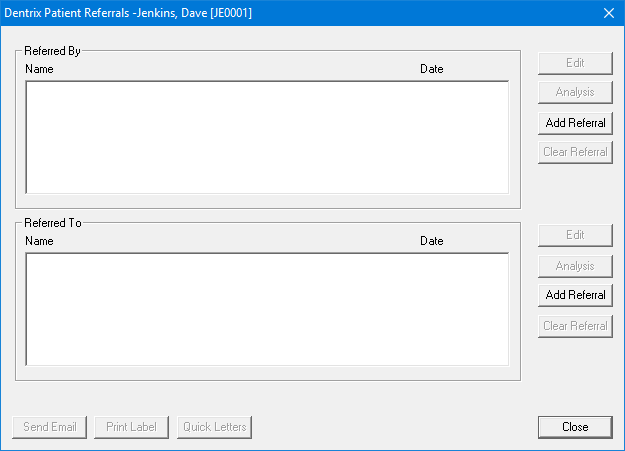The height and width of the screenshot is (451, 625).
Task: Click the Dentrix Patient Referrals title bar
Action: pos(300,13)
